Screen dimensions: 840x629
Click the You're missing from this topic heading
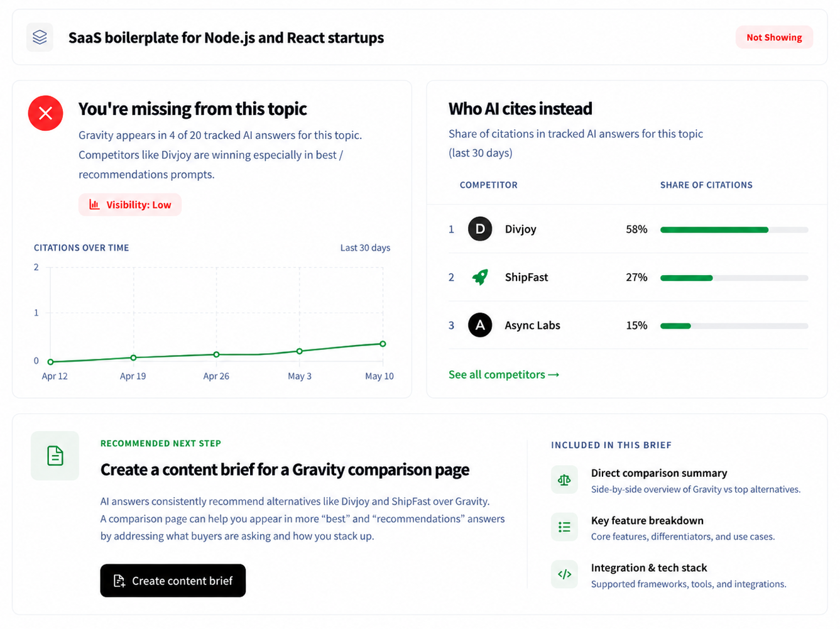click(x=192, y=109)
